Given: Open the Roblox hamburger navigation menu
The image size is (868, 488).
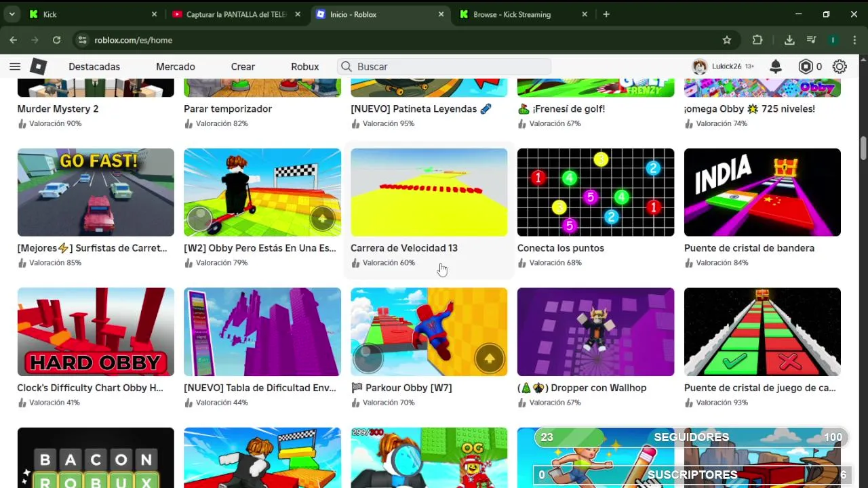Looking at the screenshot, I should pos(15,66).
